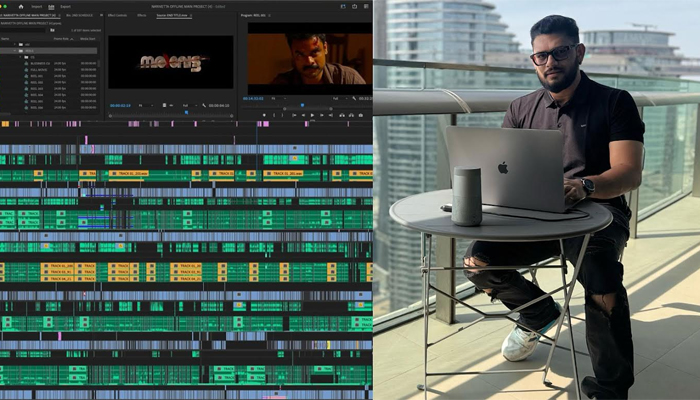Click the Source monitor timecode field

click(120, 105)
